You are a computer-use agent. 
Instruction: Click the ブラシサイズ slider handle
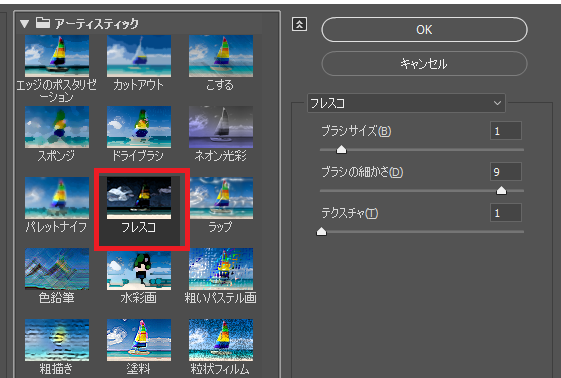click(x=341, y=149)
